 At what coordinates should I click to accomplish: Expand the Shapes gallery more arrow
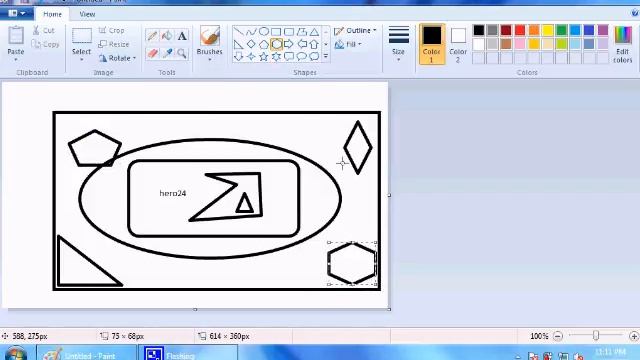pos(326,56)
